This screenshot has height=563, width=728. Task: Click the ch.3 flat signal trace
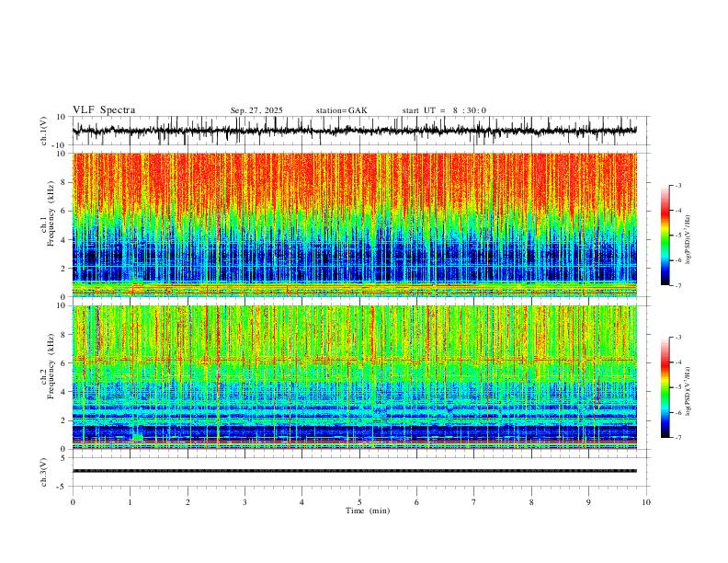tap(354, 471)
